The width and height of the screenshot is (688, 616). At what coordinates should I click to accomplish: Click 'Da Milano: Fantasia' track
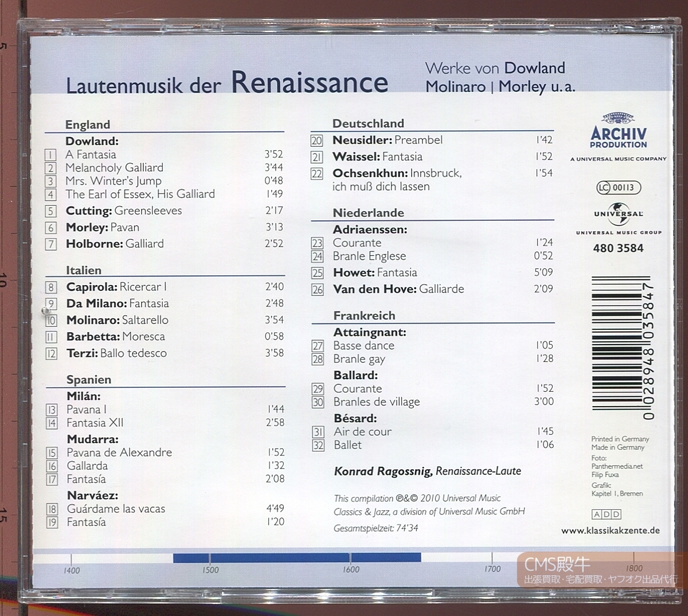click(118, 303)
